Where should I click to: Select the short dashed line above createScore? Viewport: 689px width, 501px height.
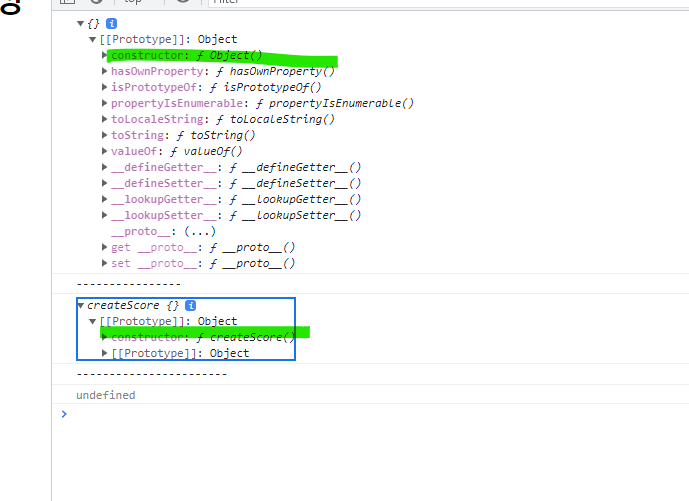point(129,284)
